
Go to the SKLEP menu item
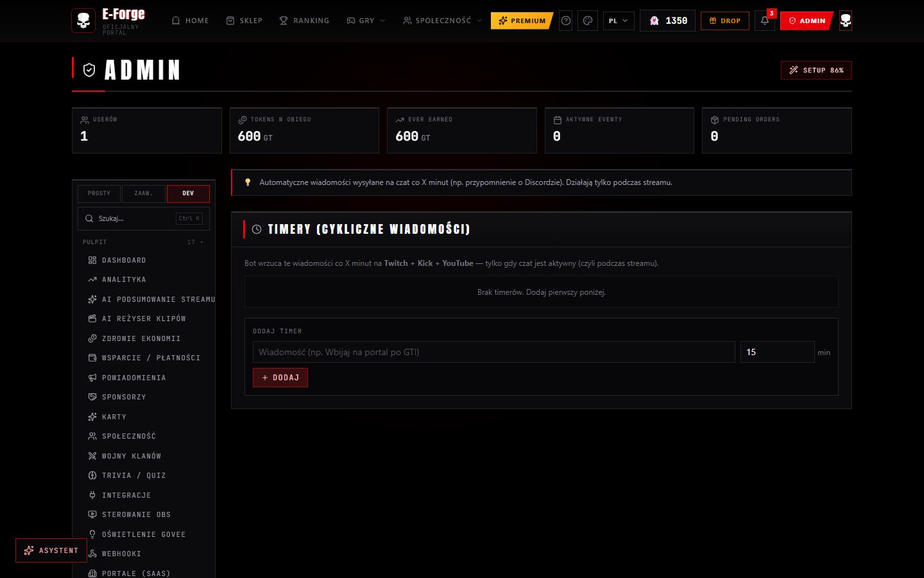(x=244, y=21)
